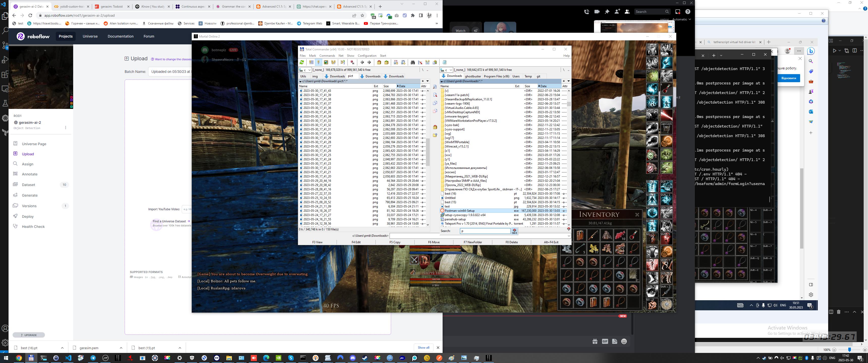Click the Discord help question mark icon
This screenshot has height=363, width=868.
(x=688, y=11)
